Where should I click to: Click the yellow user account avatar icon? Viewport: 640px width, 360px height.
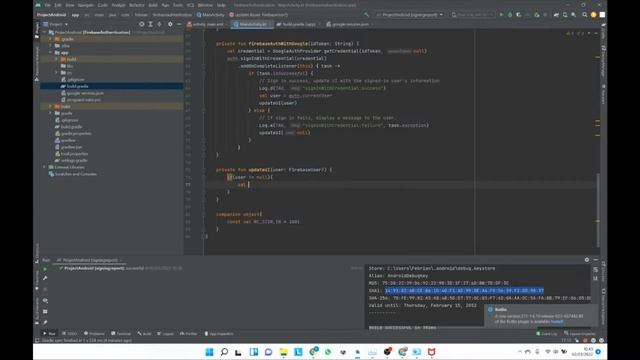[x=593, y=15]
